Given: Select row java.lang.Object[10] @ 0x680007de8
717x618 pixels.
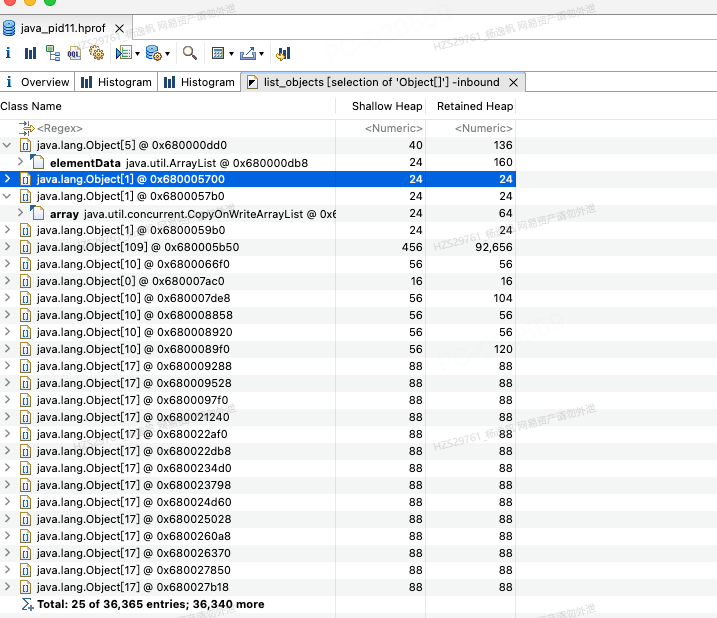Looking at the screenshot, I should (258, 298).
